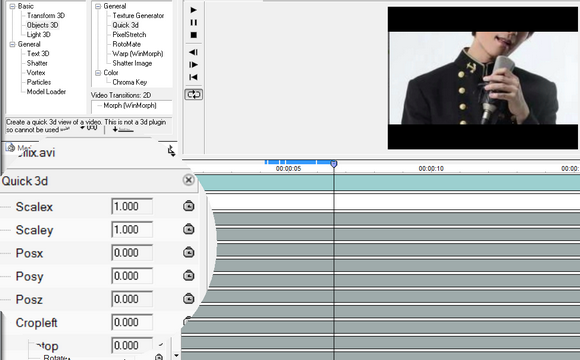This screenshot has height=360, width=580.
Task: Start playback with the Play button
Action: click(193, 10)
